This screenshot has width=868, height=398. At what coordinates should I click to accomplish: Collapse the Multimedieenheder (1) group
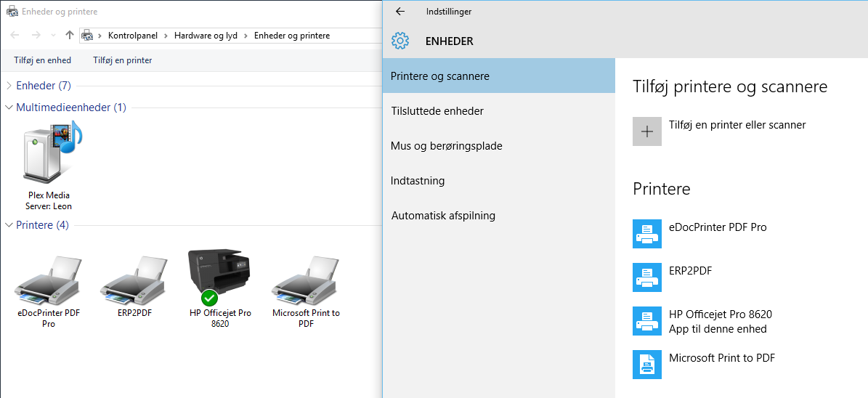9,107
